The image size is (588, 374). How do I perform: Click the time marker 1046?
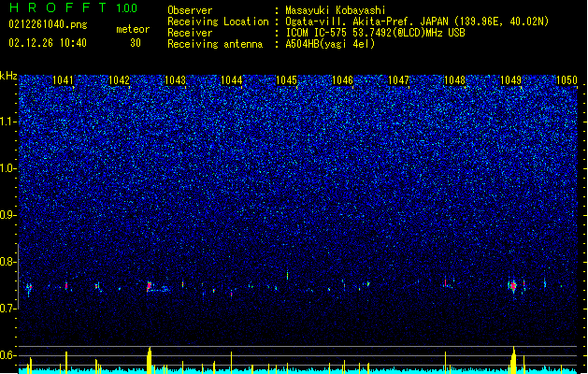pyautogui.click(x=343, y=80)
